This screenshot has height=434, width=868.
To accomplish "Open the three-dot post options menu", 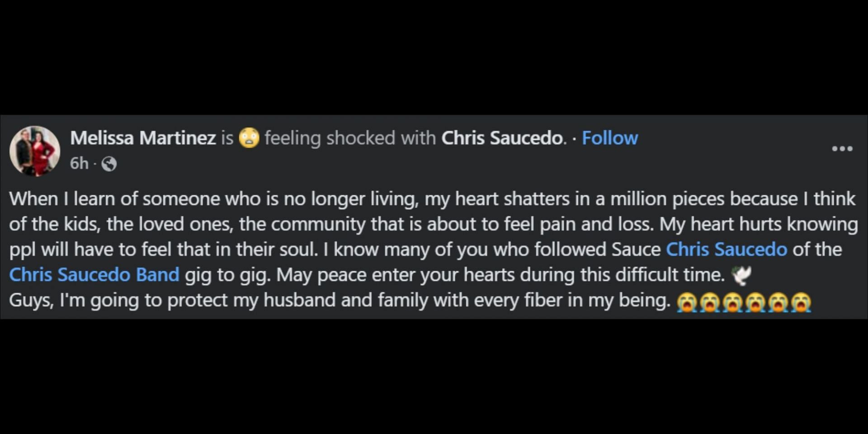I will [x=842, y=149].
